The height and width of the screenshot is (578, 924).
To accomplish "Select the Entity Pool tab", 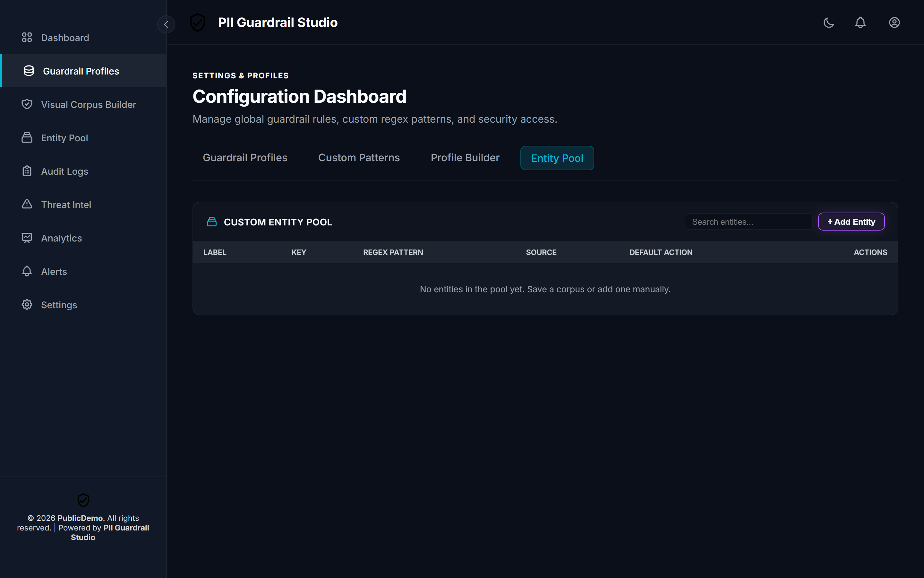I will tap(557, 158).
